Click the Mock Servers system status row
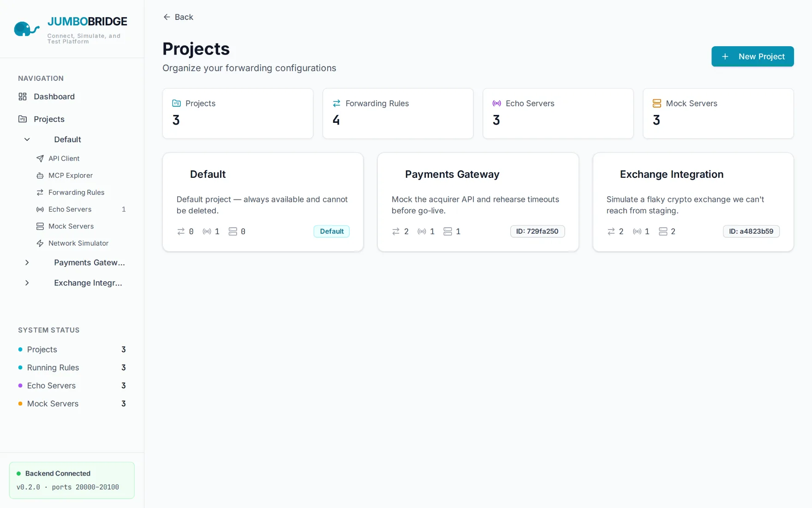Screen dimensions: 812x508 click(72, 404)
